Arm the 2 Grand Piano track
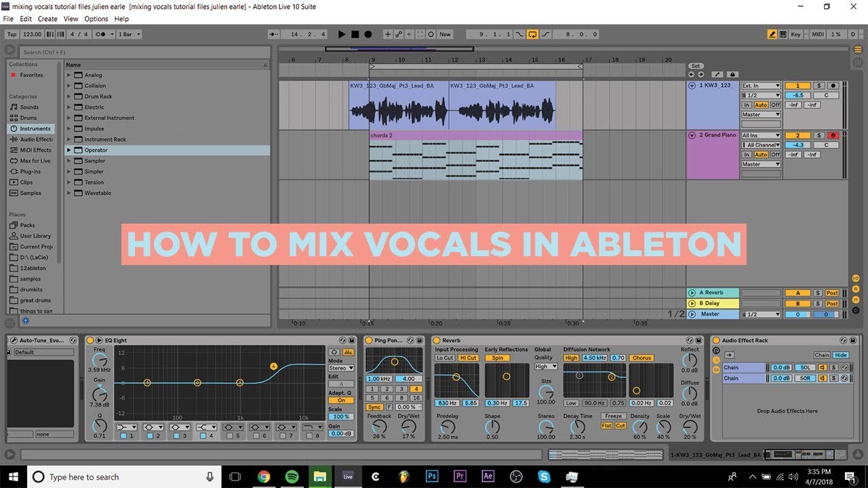Image resolution: width=868 pixels, height=488 pixels. [833, 136]
